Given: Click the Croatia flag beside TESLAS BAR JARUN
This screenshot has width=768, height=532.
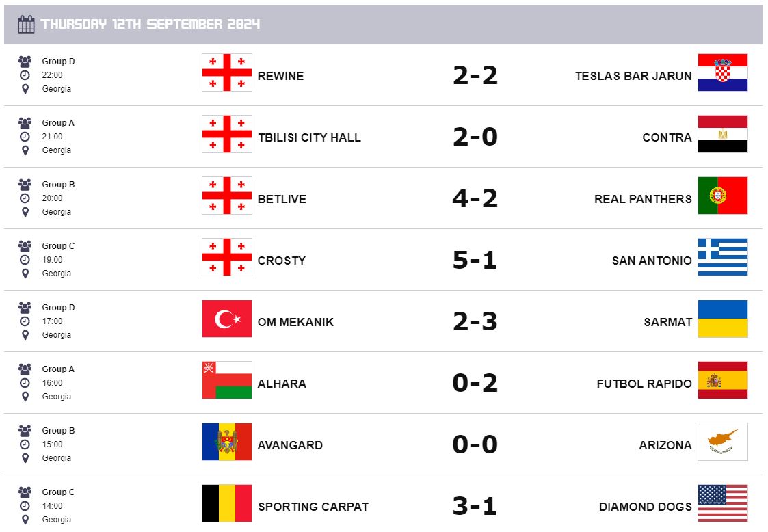Looking at the screenshot, I should (x=722, y=72).
